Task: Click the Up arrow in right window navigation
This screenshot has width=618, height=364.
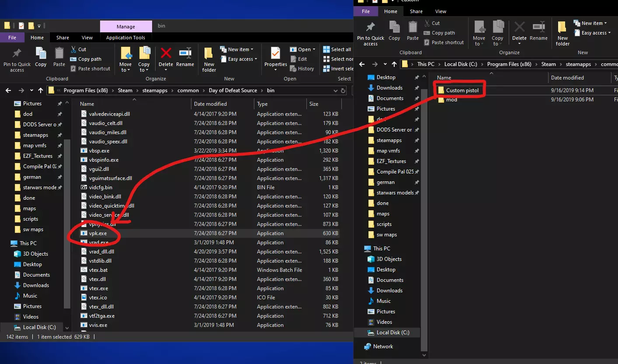Action: point(394,64)
